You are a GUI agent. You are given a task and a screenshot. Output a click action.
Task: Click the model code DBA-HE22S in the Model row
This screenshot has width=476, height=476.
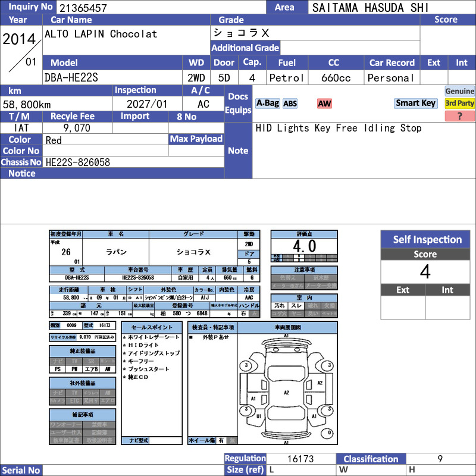[x=71, y=78]
